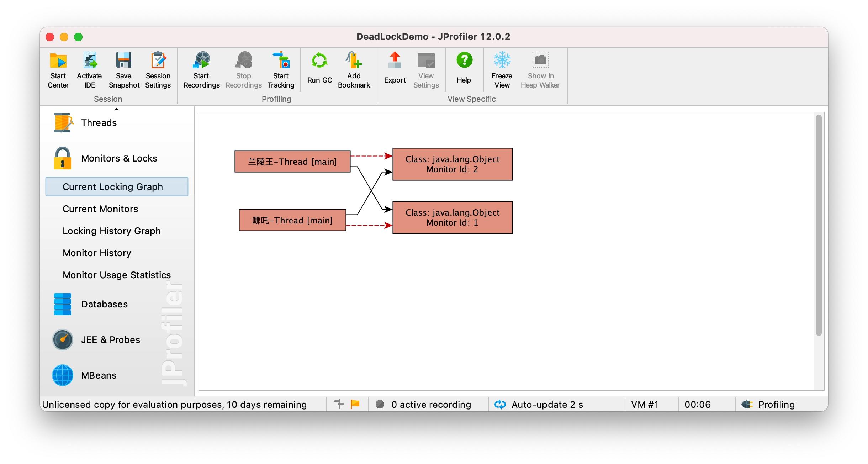Open JEE & Probes gauge section

coord(96,340)
